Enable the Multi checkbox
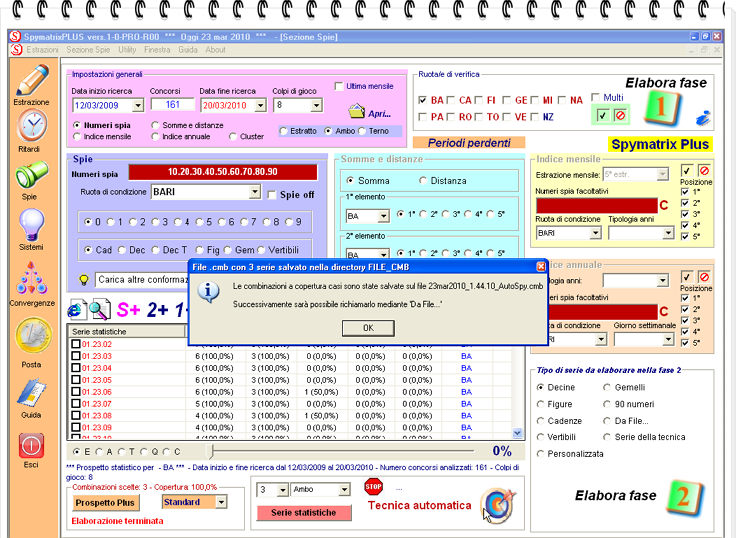This screenshot has width=736, height=538. [596, 97]
